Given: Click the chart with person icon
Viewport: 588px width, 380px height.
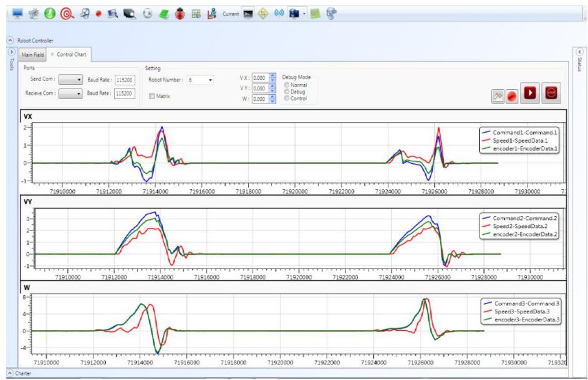Looking at the screenshot, I should [212, 14].
